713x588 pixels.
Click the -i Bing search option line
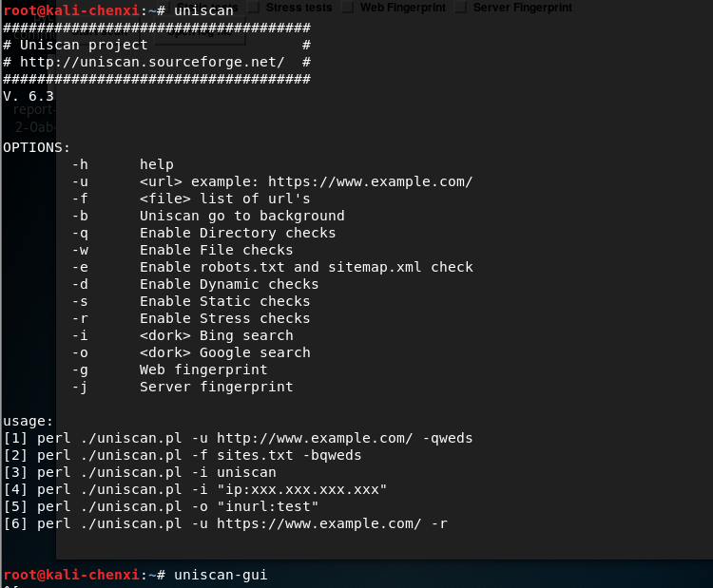[x=182, y=335]
